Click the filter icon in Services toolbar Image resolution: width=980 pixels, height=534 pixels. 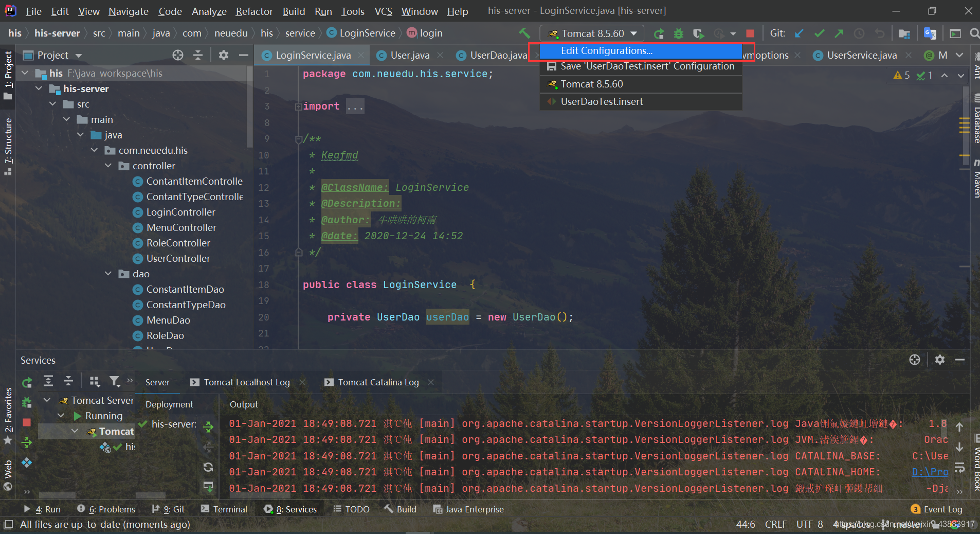click(115, 381)
